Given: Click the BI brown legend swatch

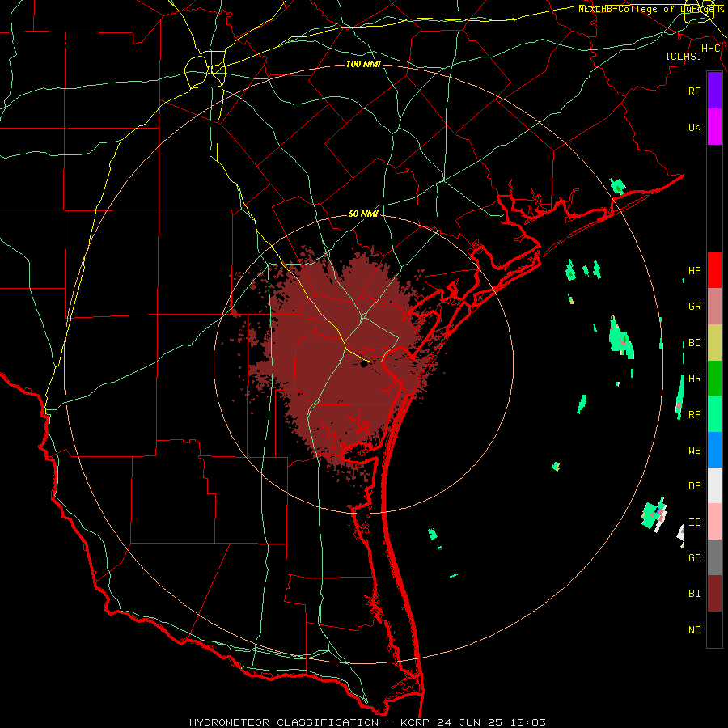Looking at the screenshot, I should coord(714,594).
